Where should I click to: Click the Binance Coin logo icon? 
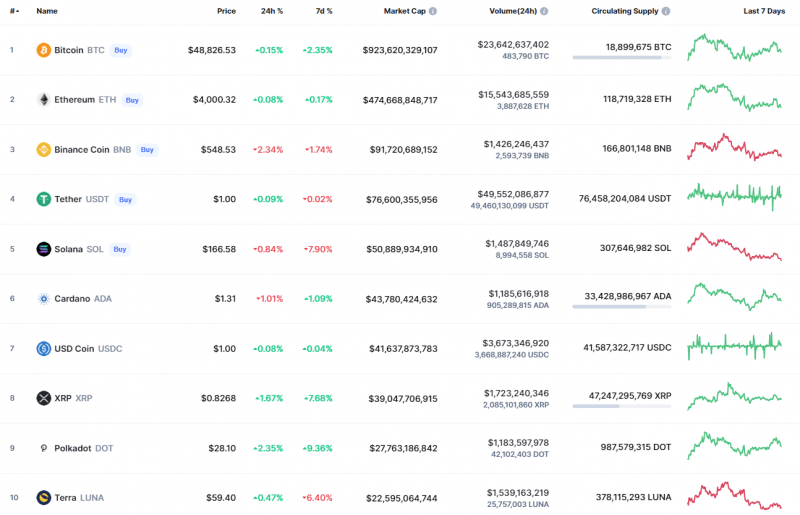(43, 150)
